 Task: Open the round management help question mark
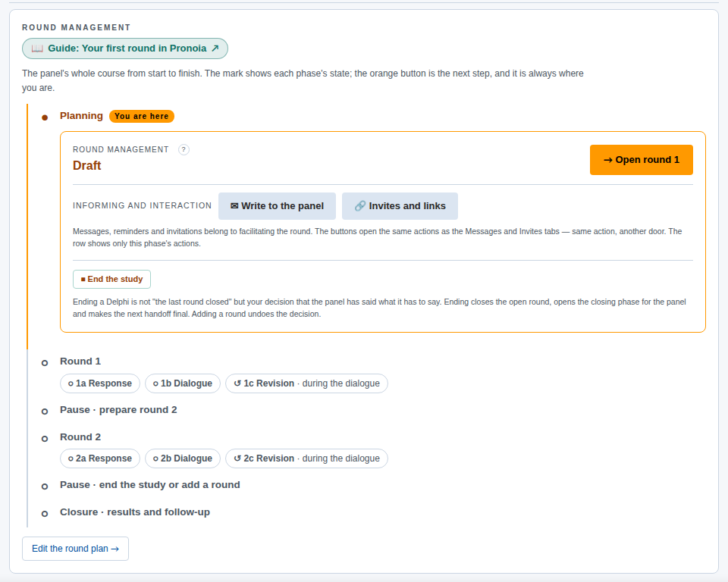pos(184,149)
